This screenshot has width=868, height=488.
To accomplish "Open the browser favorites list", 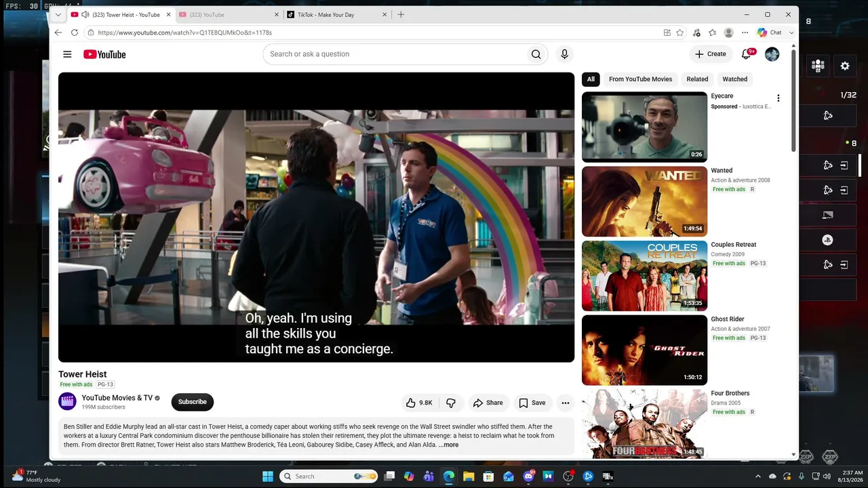I will [x=713, y=33].
